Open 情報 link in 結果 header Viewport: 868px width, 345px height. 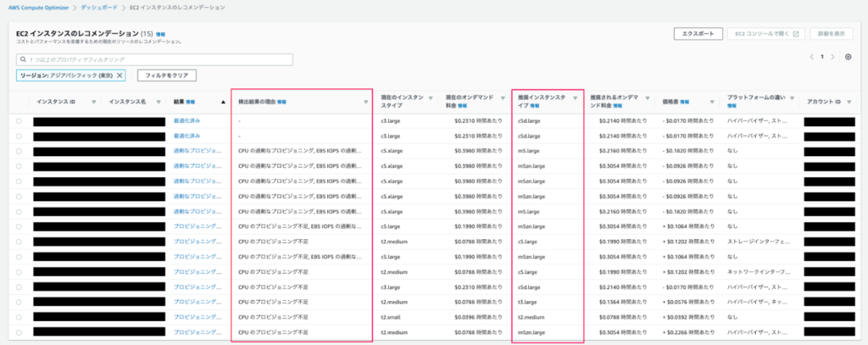pos(191,102)
